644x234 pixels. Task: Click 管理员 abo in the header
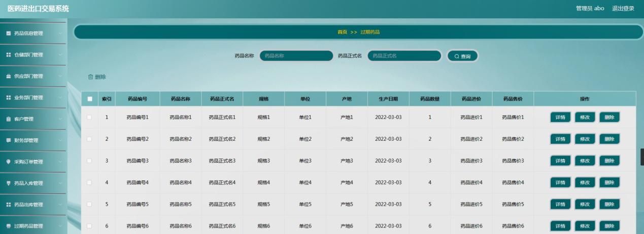pos(590,9)
